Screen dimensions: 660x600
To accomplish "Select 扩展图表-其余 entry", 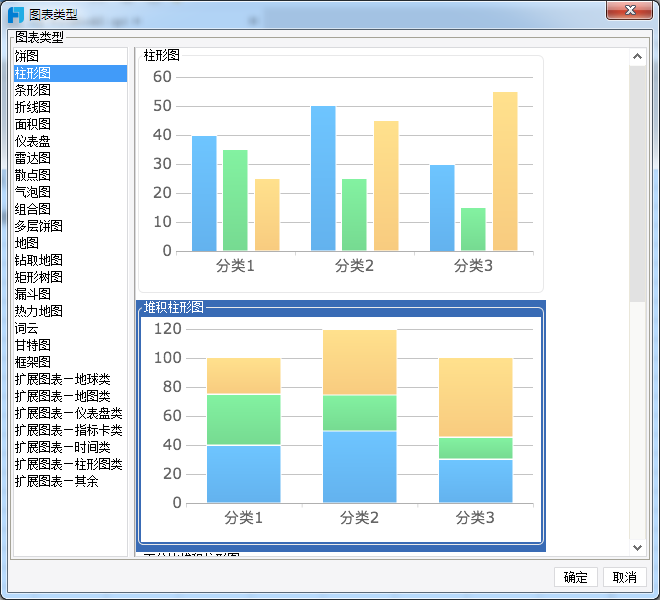I will pyautogui.click(x=70, y=481).
